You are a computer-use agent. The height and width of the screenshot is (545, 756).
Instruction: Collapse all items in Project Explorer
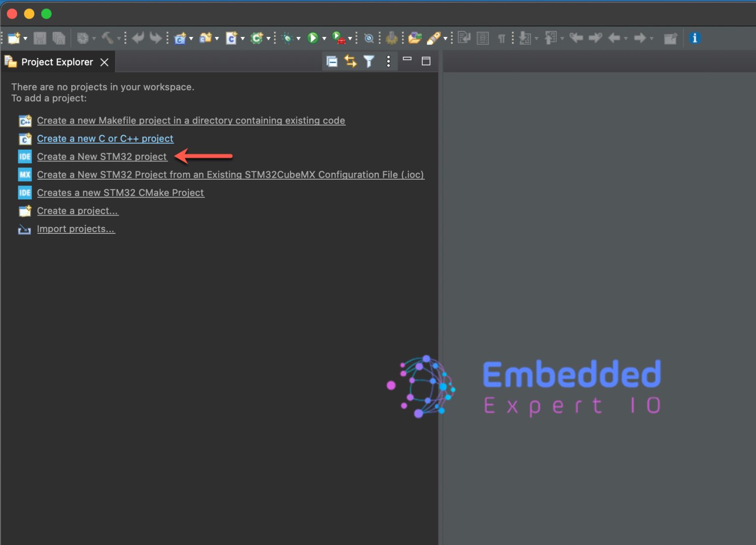tap(332, 61)
